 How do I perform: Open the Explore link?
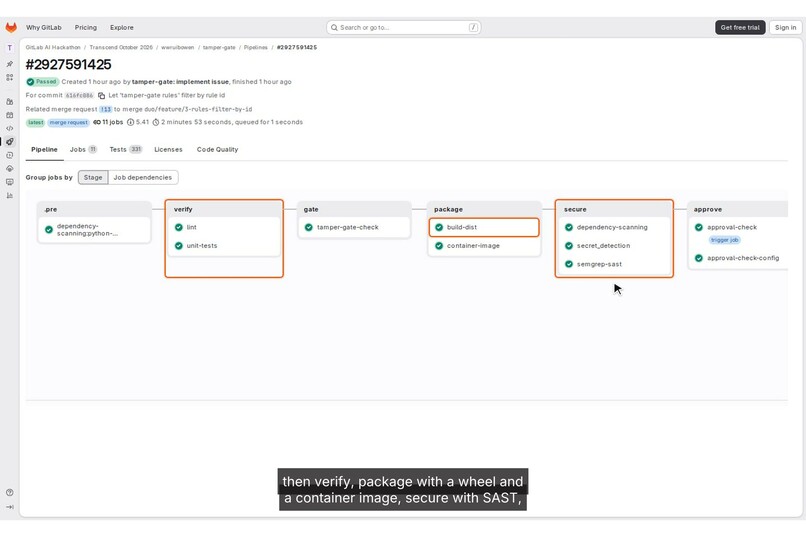[122, 27]
